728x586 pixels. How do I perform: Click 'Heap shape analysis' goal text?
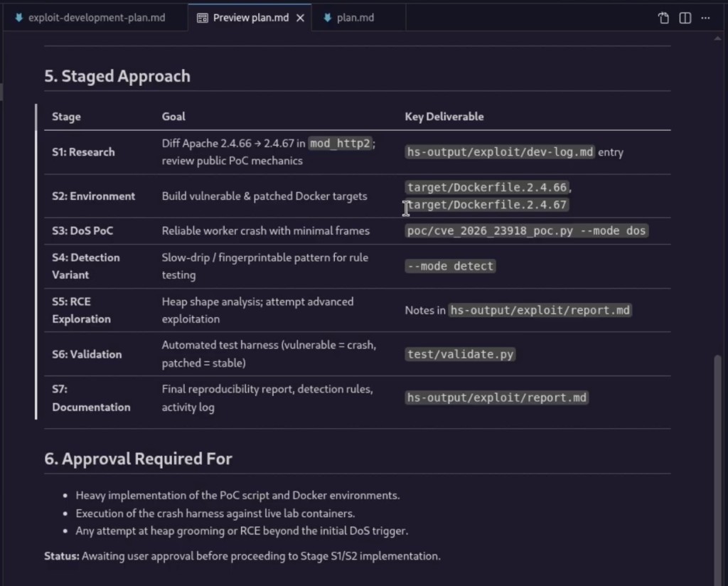point(257,310)
